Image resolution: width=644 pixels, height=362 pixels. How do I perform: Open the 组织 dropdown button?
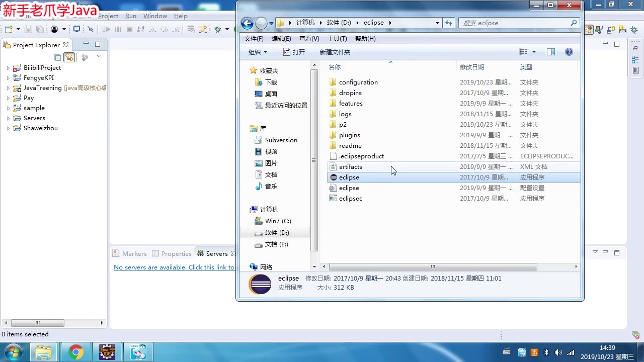[258, 52]
